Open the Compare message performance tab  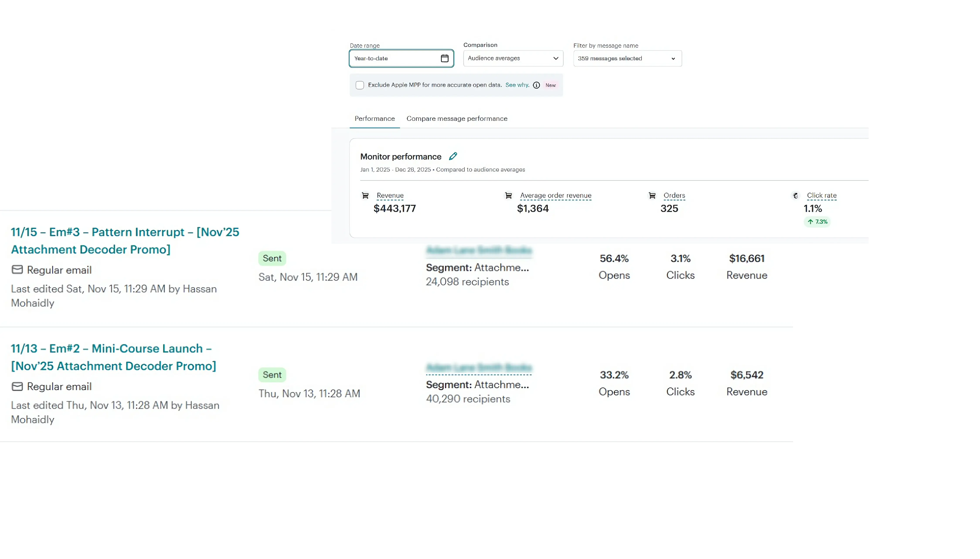pyautogui.click(x=456, y=119)
